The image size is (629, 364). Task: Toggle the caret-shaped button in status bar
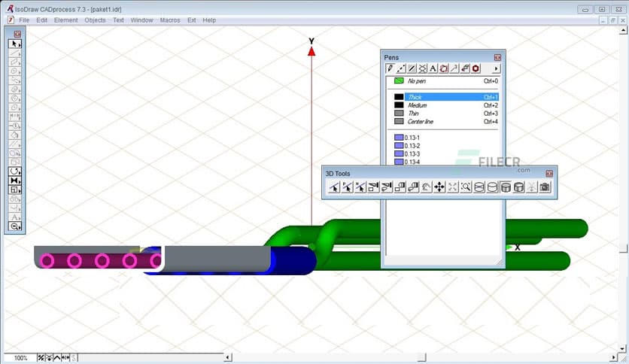[57, 357]
